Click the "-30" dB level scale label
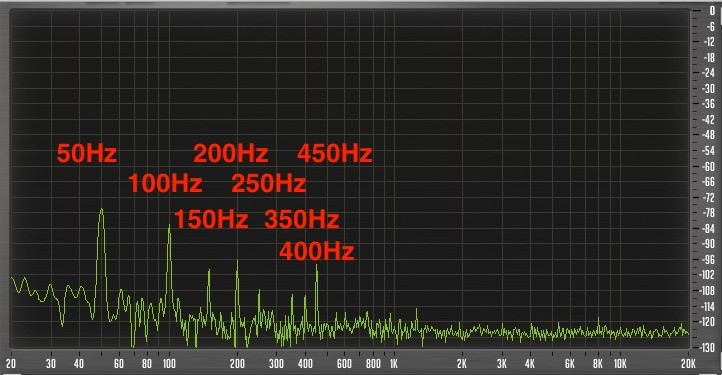722x375 pixels. (708, 88)
